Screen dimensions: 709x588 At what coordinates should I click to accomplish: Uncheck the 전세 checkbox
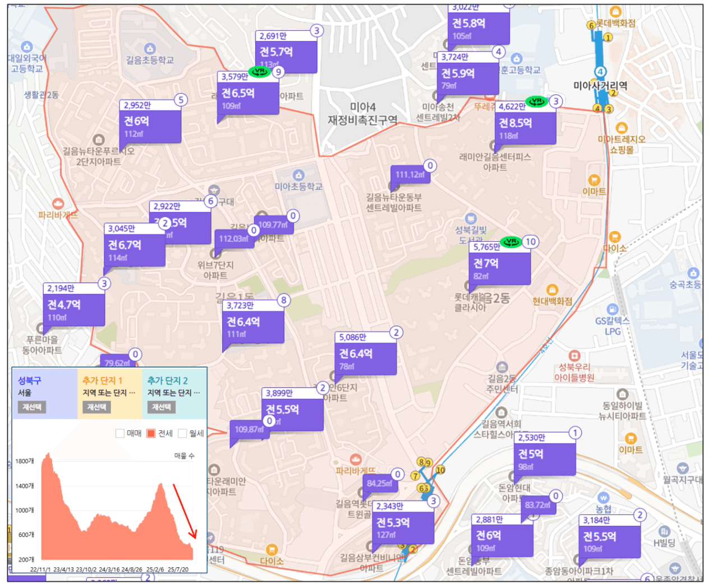click(151, 433)
